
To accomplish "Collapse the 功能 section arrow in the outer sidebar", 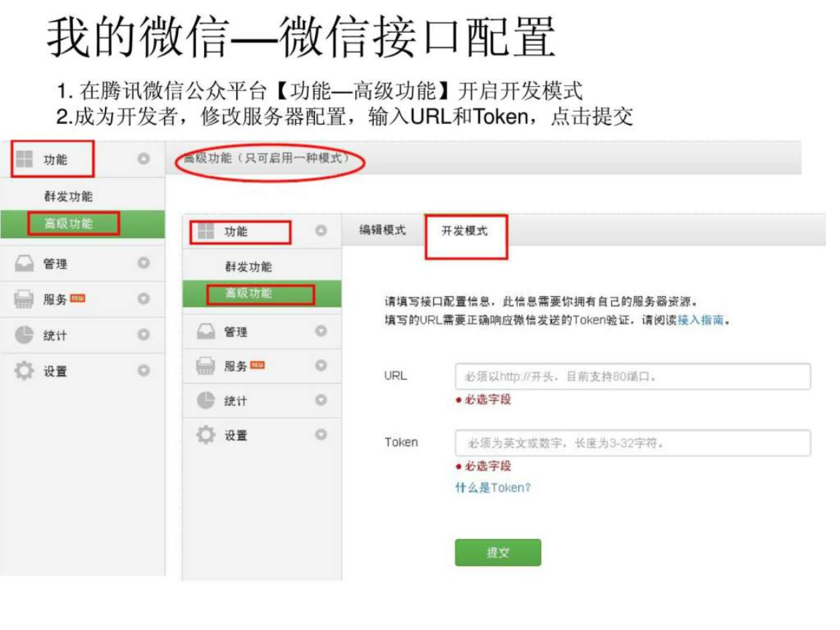I will coord(144,158).
